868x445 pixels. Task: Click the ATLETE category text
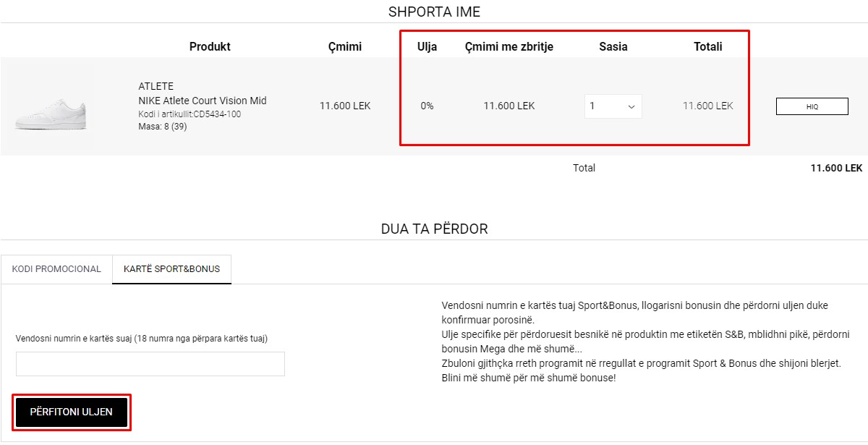click(x=156, y=86)
